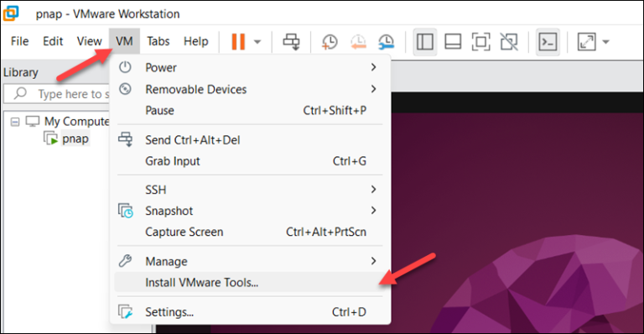Take a snapshot using the clock-plus icon
The image size is (644, 334).
click(x=330, y=41)
